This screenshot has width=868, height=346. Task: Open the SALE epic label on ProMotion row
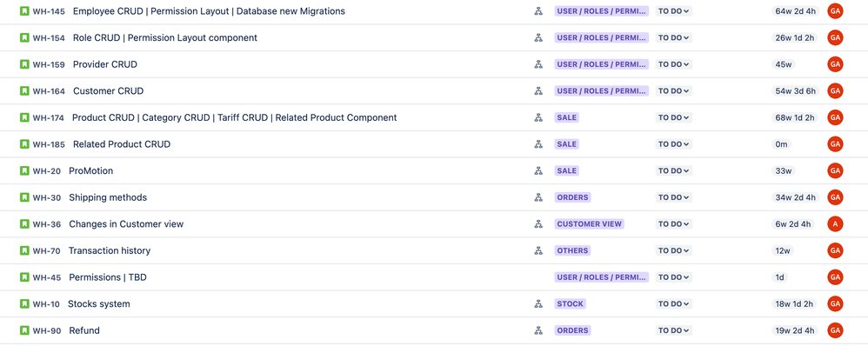tap(567, 170)
